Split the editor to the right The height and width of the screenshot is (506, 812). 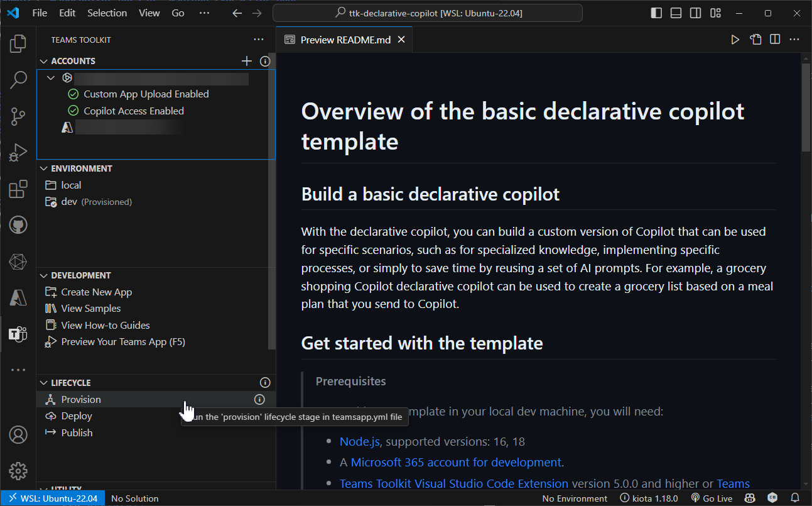(775, 40)
